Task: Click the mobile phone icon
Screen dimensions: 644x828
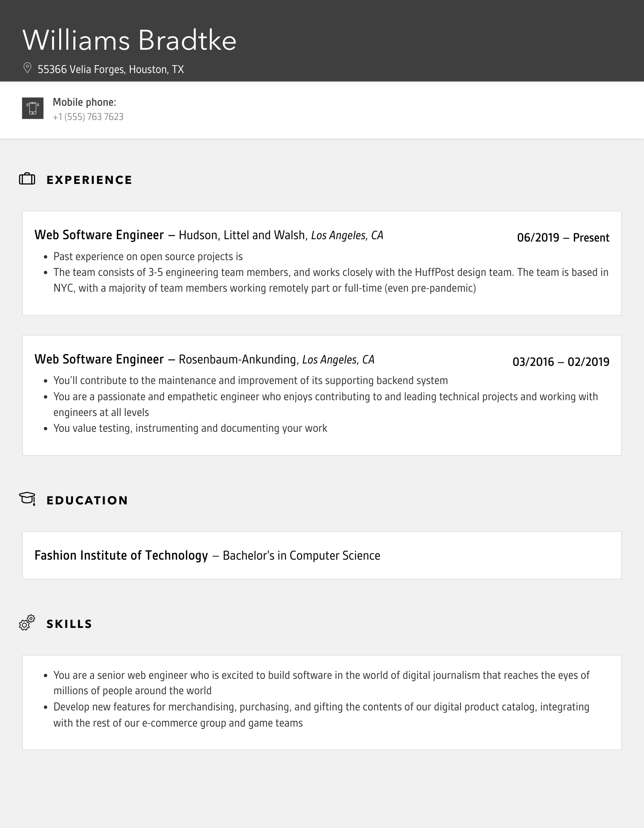Action: point(33,108)
